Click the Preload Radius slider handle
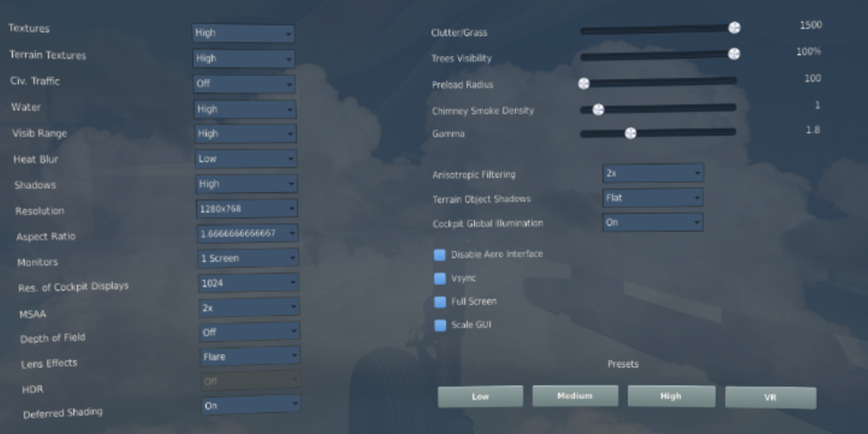The height and width of the screenshot is (434, 868). (x=583, y=83)
